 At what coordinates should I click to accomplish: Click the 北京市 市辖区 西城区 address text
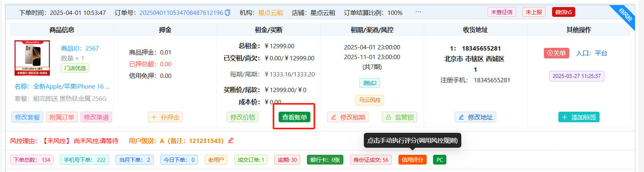(x=474, y=59)
